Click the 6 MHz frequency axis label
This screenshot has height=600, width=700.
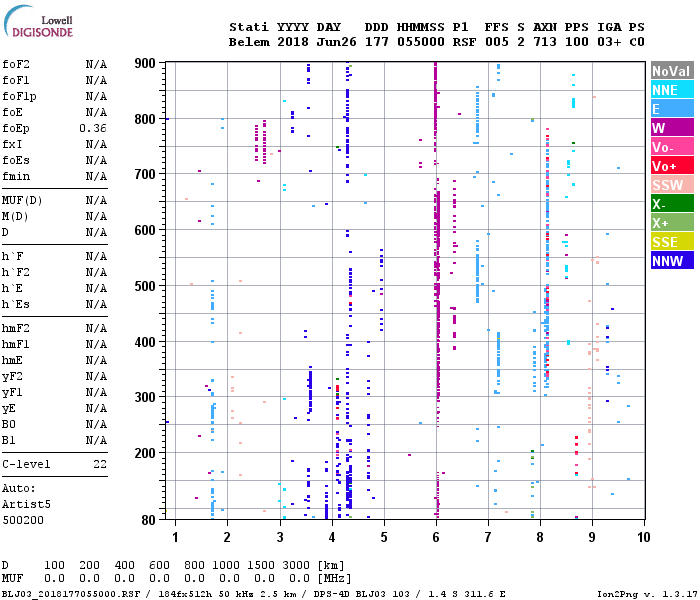click(436, 537)
